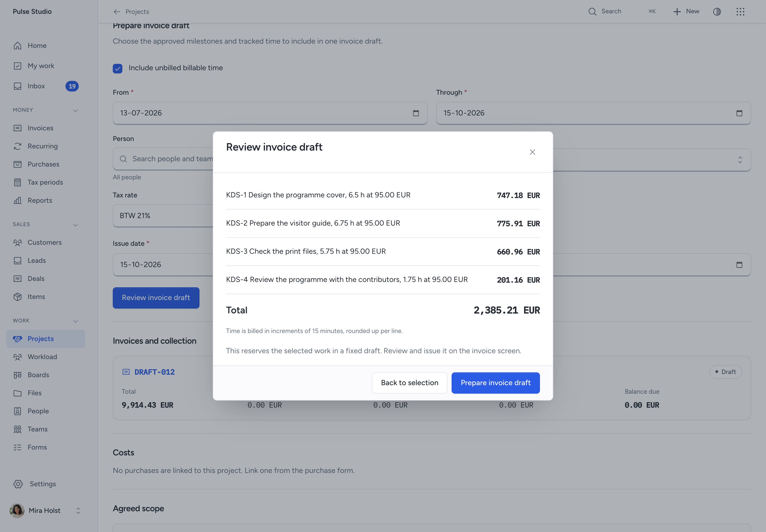Toggle Include unbilled billable time checkbox
The image size is (766, 532).
click(117, 68)
